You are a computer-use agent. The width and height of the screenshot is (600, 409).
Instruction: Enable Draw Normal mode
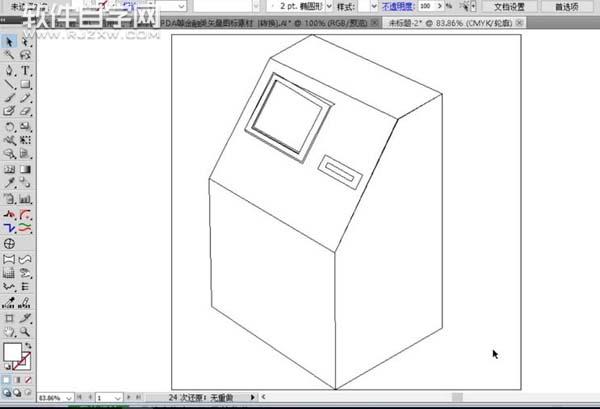pyautogui.click(x=7, y=393)
